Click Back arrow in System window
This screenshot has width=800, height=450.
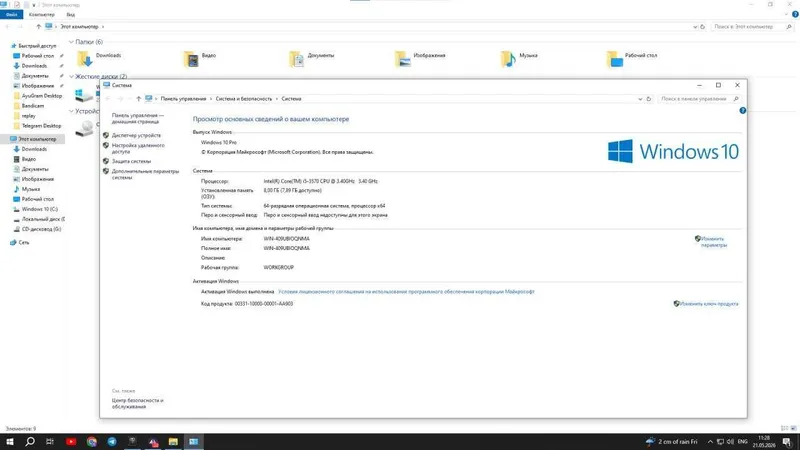[x=108, y=99]
